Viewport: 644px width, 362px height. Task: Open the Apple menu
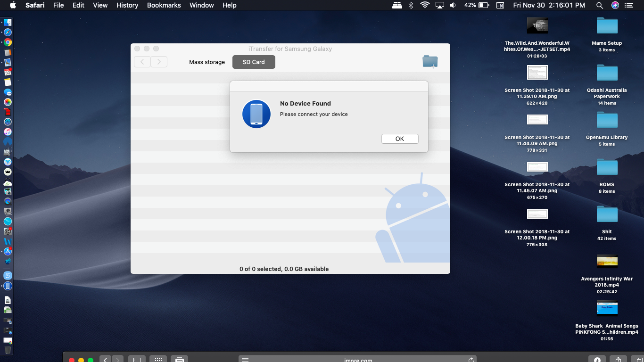click(x=13, y=5)
